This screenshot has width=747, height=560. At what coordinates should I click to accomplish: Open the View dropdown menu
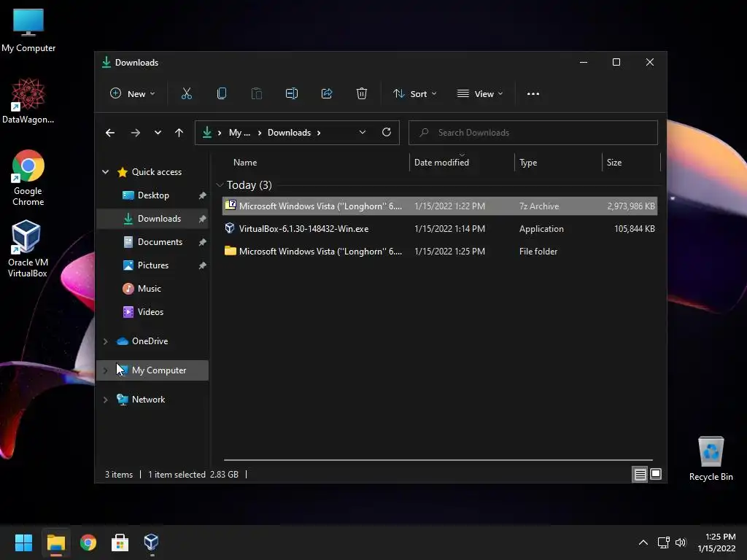tap(480, 94)
